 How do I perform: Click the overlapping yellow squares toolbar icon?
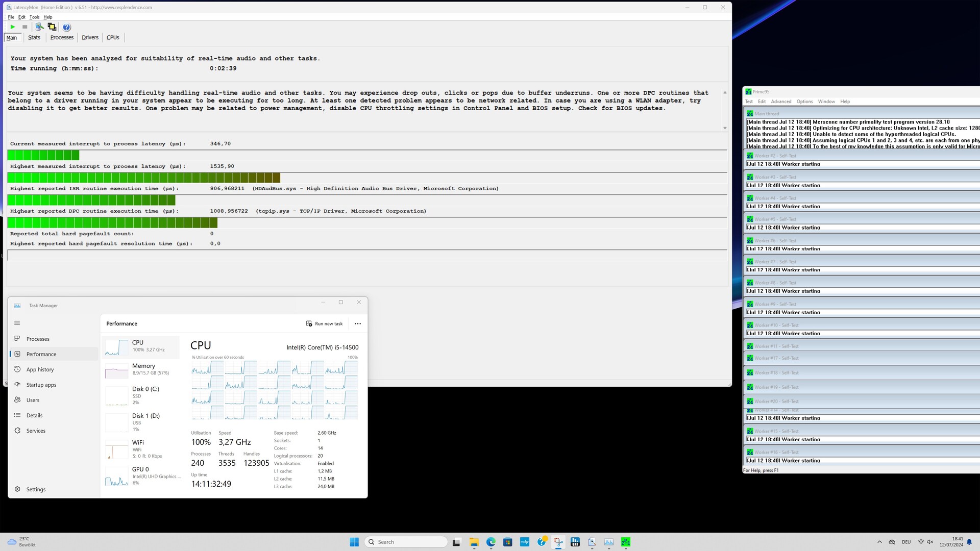52,27
